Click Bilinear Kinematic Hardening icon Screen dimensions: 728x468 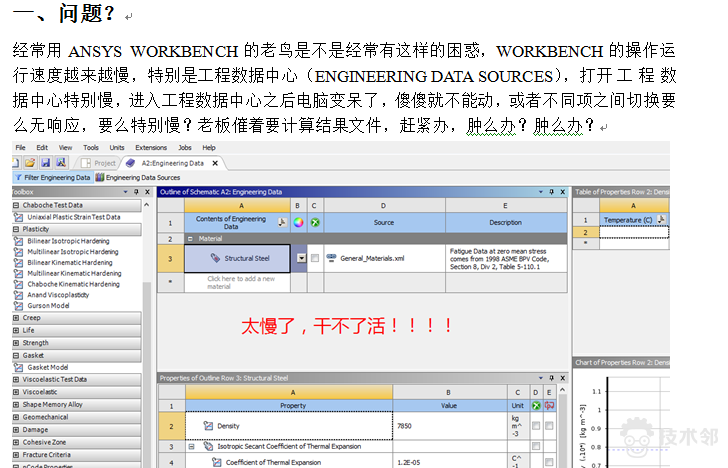tap(18, 262)
